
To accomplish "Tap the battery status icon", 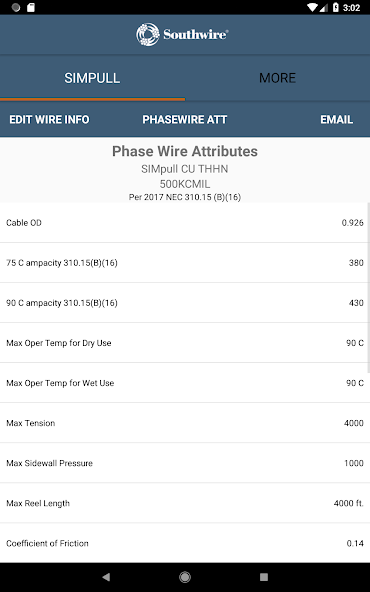I will 336,8.
